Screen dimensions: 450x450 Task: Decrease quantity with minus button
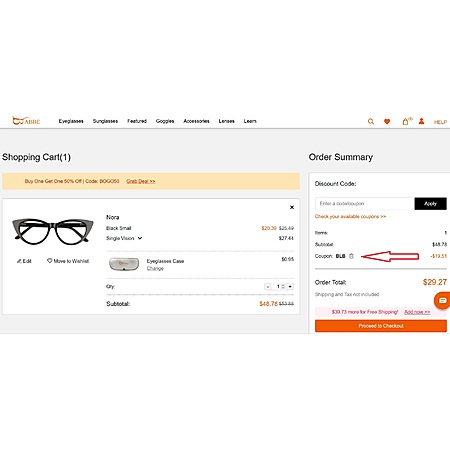(268, 287)
